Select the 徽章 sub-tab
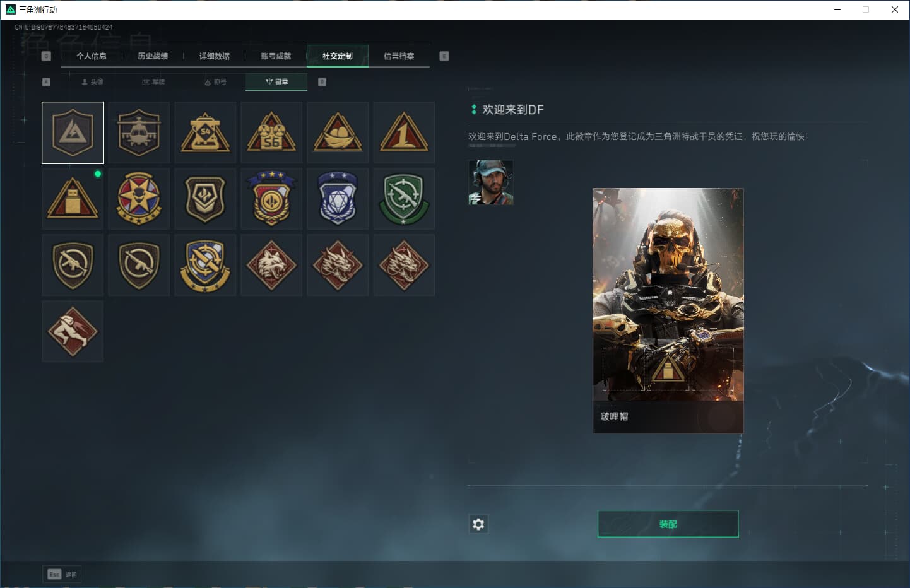 coord(276,82)
